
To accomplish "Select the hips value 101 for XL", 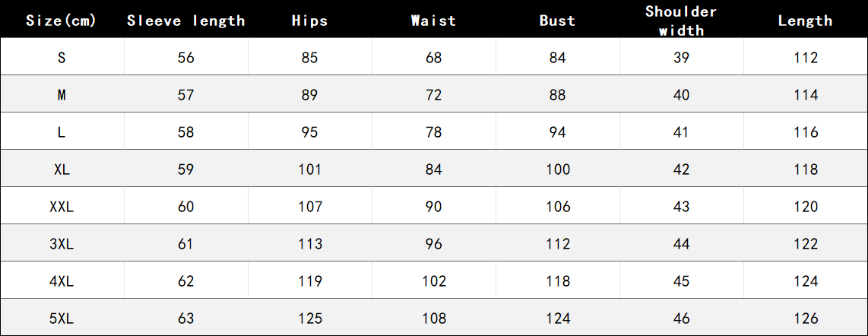I will pyautogui.click(x=310, y=170).
